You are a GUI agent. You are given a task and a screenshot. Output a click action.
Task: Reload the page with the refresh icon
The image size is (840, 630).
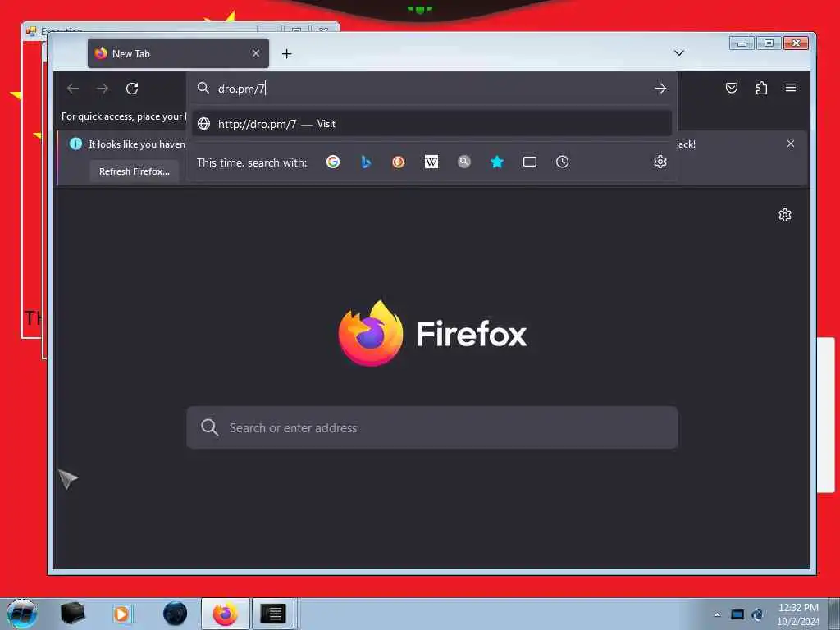click(132, 89)
